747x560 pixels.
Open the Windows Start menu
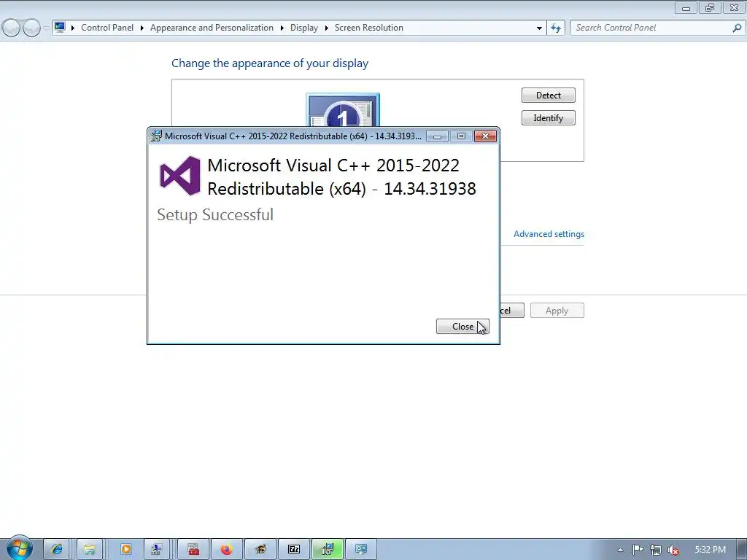click(x=20, y=548)
